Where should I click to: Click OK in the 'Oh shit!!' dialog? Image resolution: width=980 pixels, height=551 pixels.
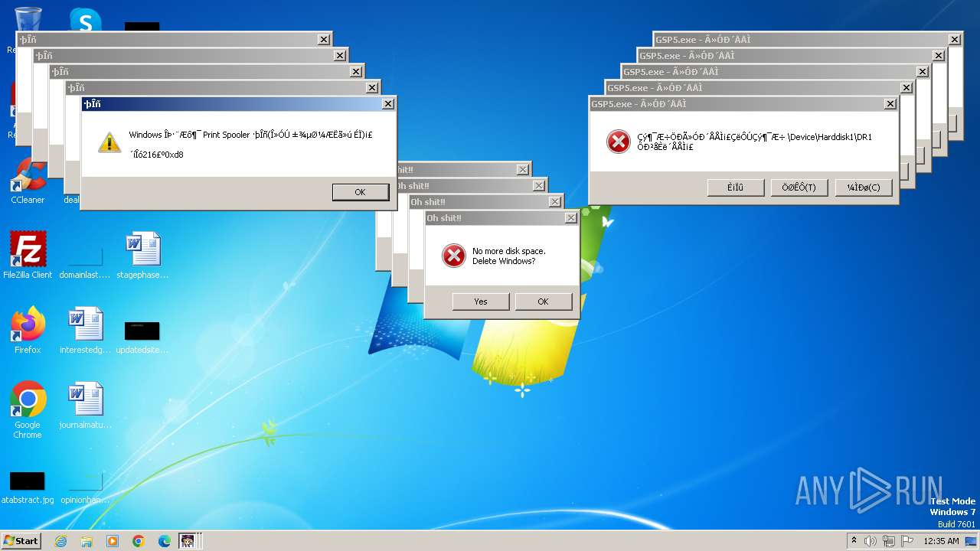pos(543,302)
